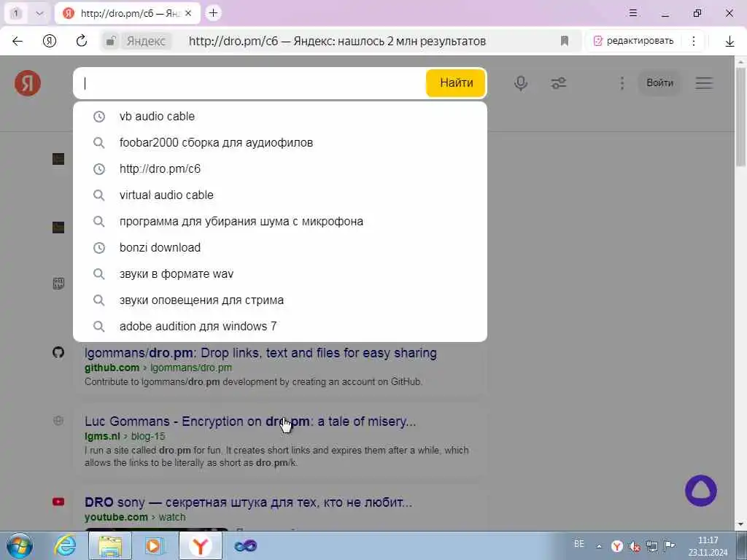Open the Yandex home button in toolbar

pos(50,42)
